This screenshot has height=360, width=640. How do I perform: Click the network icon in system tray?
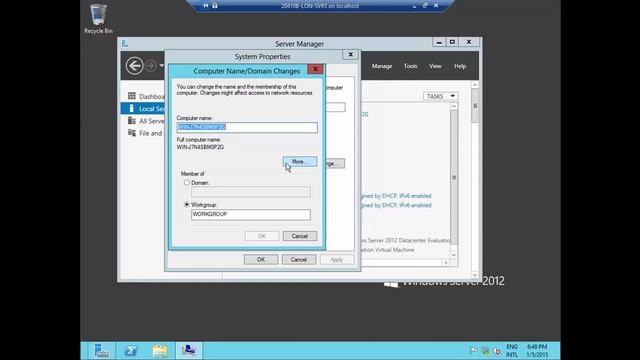pos(485,351)
